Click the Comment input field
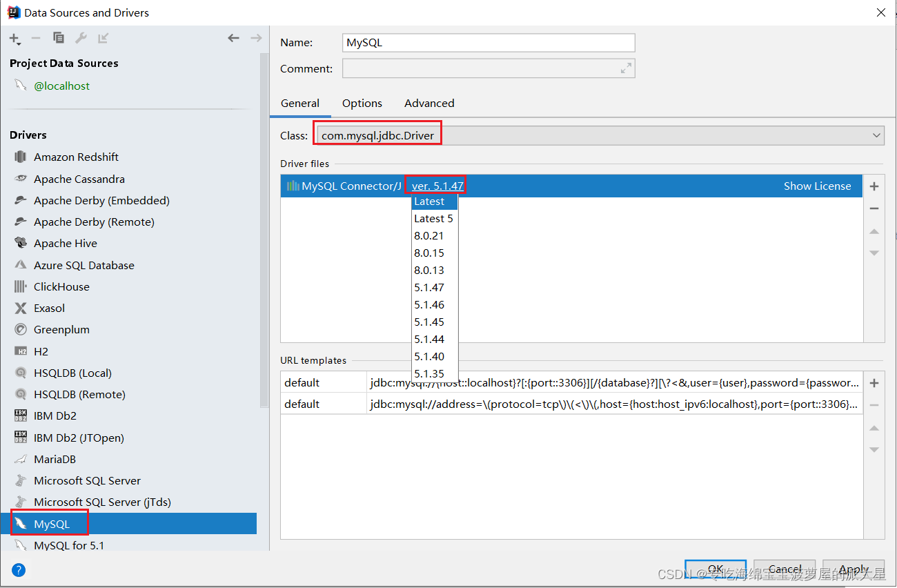 [x=489, y=68]
